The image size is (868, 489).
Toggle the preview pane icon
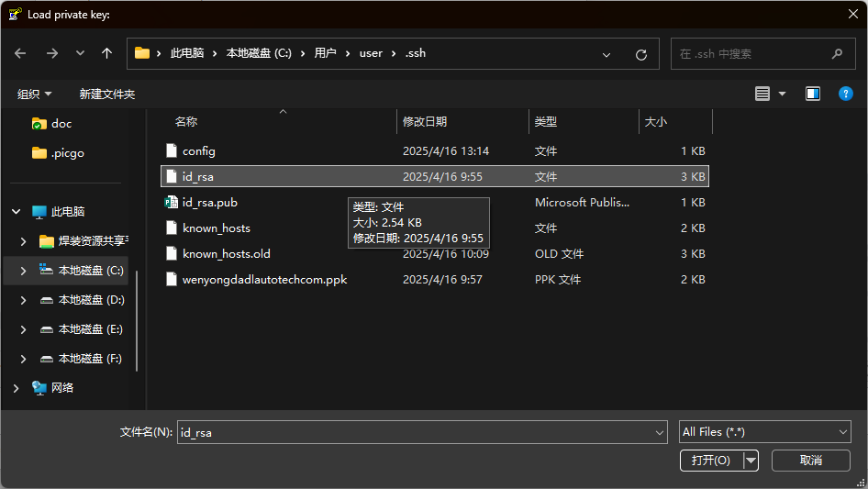[812, 94]
